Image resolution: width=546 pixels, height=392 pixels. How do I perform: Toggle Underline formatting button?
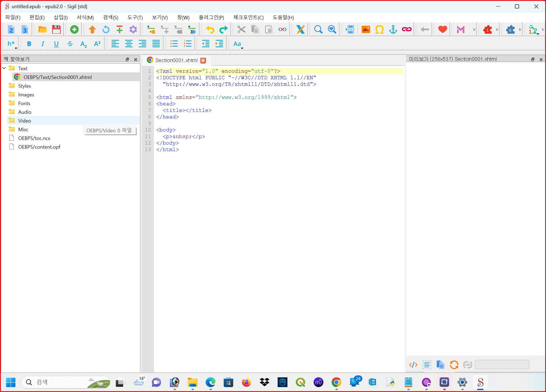click(56, 44)
